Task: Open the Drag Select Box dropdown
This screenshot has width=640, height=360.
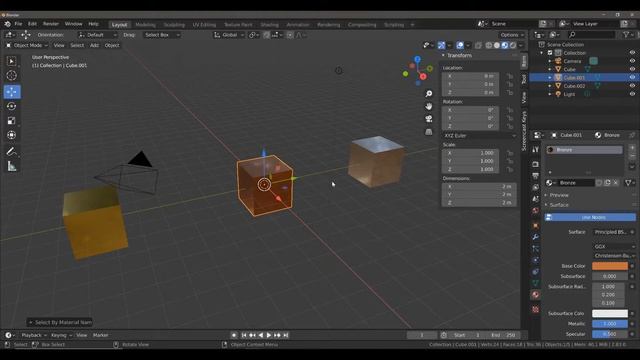Action: (x=162, y=35)
